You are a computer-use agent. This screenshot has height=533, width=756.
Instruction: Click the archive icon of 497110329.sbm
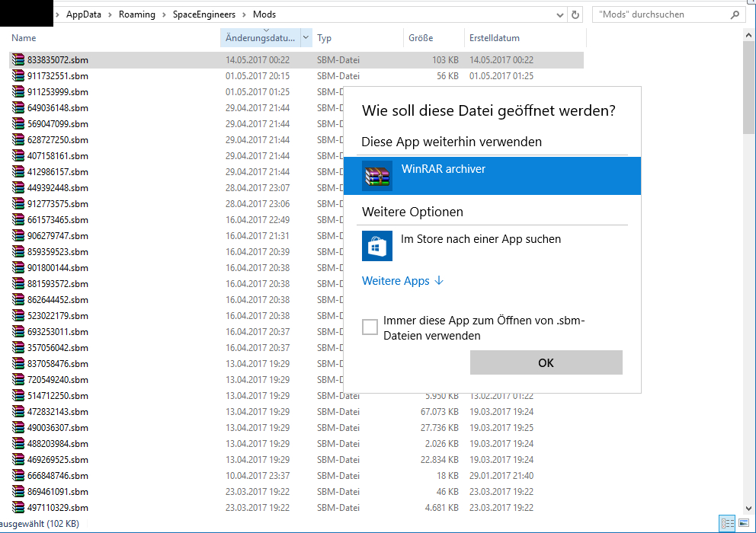[18, 508]
